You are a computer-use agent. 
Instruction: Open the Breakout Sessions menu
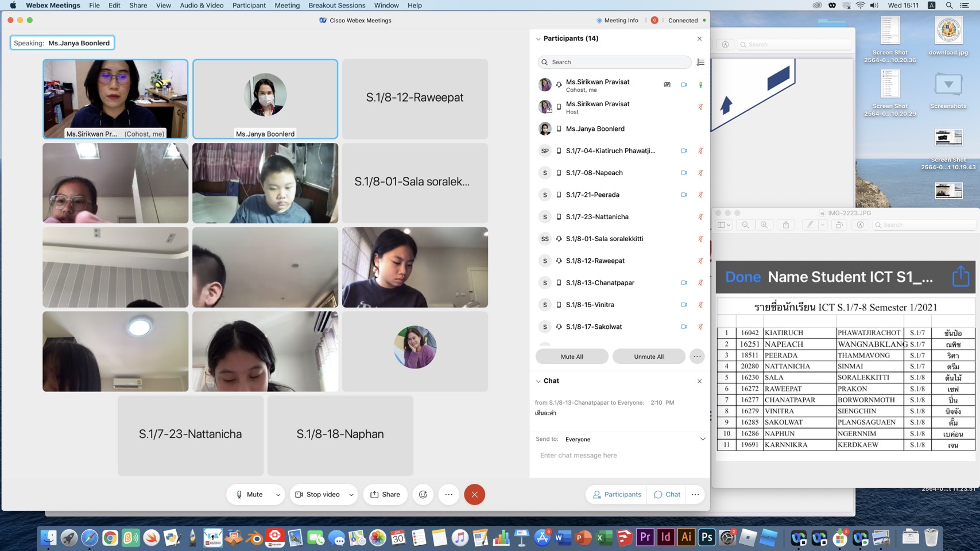(337, 5)
